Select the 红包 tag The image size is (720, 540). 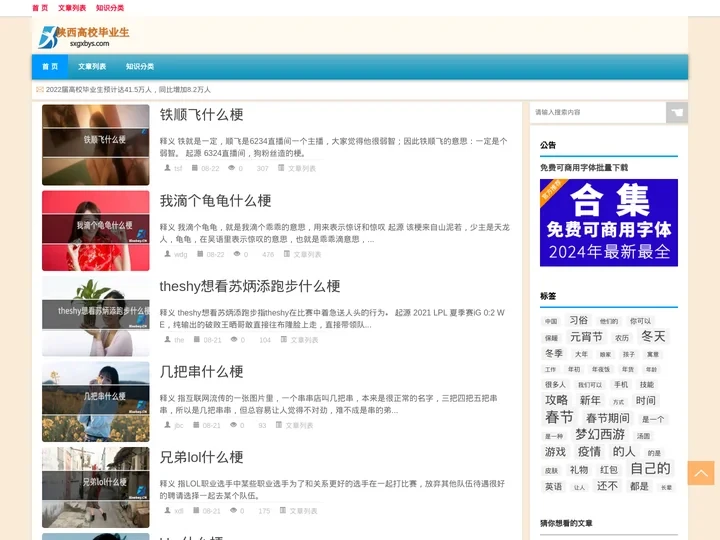tap(608, 470)
